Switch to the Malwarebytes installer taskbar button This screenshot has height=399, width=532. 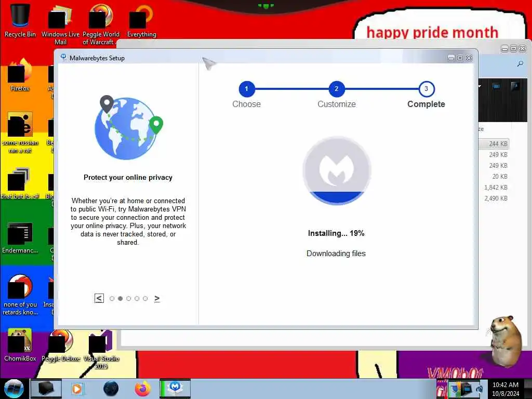click(x=175, y=389)
